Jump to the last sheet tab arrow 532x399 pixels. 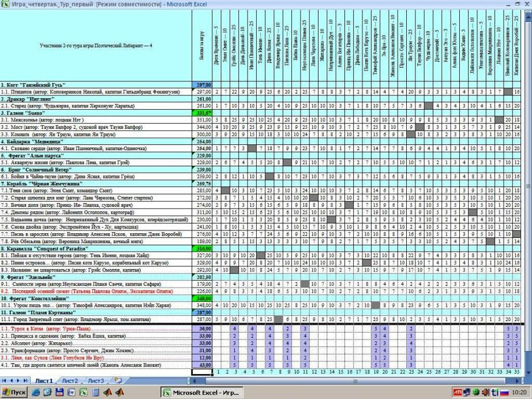point(25,381)
